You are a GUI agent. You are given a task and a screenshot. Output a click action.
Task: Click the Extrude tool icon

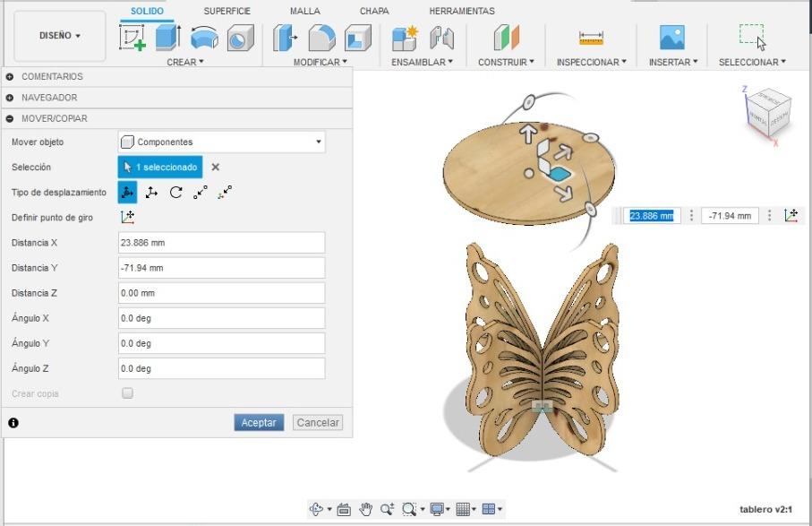pos(167,38)
